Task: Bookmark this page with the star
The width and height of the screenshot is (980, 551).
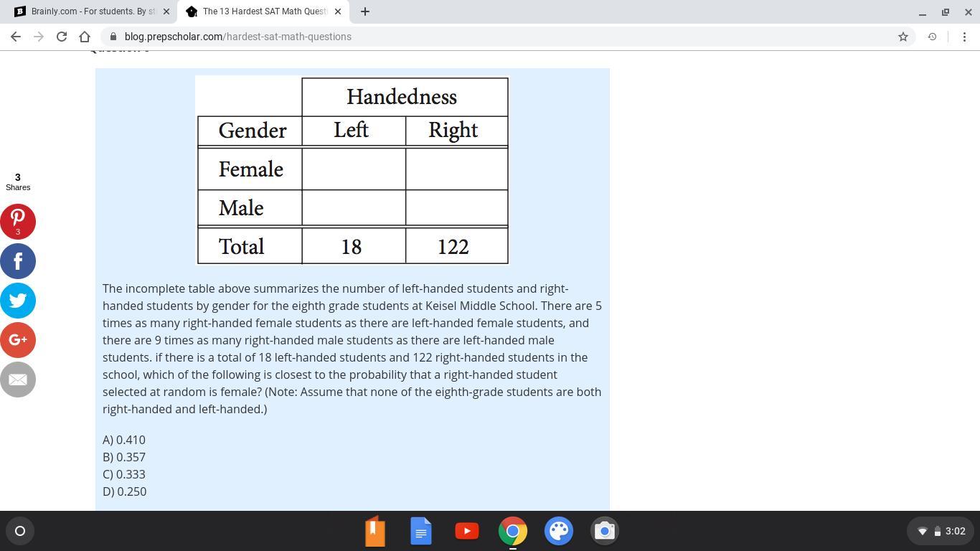Action: pos(903,37)
